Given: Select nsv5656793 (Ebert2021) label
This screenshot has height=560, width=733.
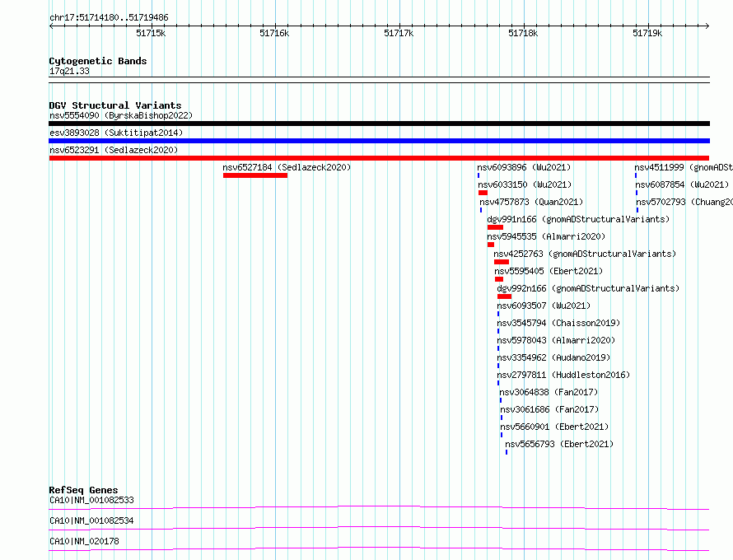Looking at the screenshot, I should point(559,444).
